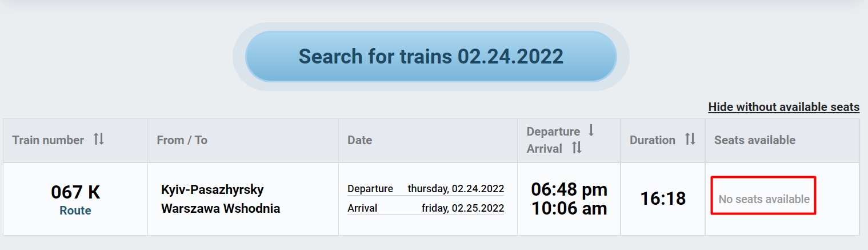This screenshot has width=868, height=250.
Task: Click the From / To column header
Action: (x=182, y=140)
